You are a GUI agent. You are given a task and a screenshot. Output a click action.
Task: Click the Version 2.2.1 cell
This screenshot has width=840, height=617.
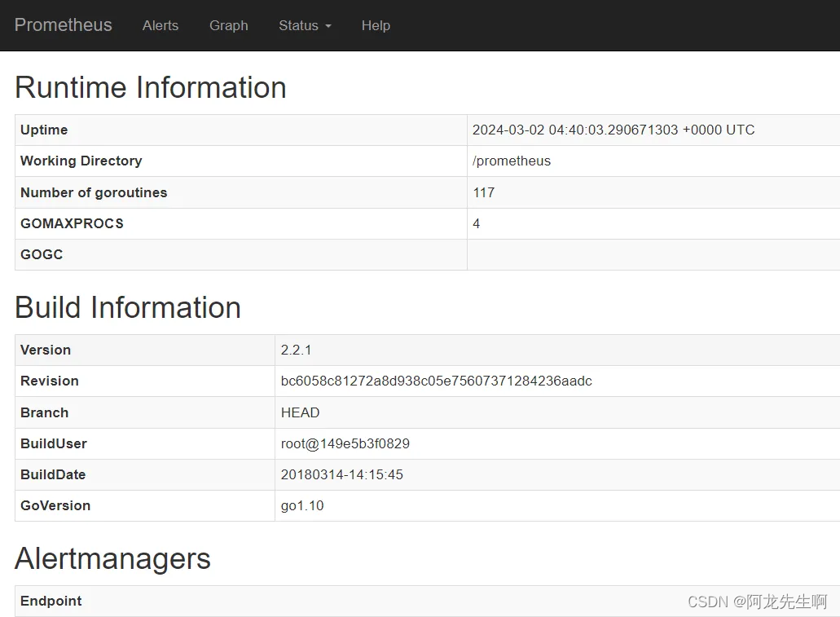296,350
